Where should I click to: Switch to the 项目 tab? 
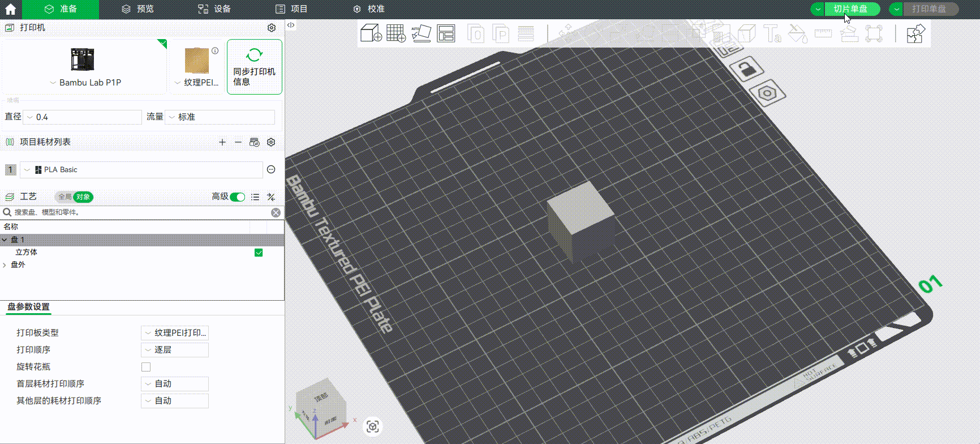pos(291,9)
